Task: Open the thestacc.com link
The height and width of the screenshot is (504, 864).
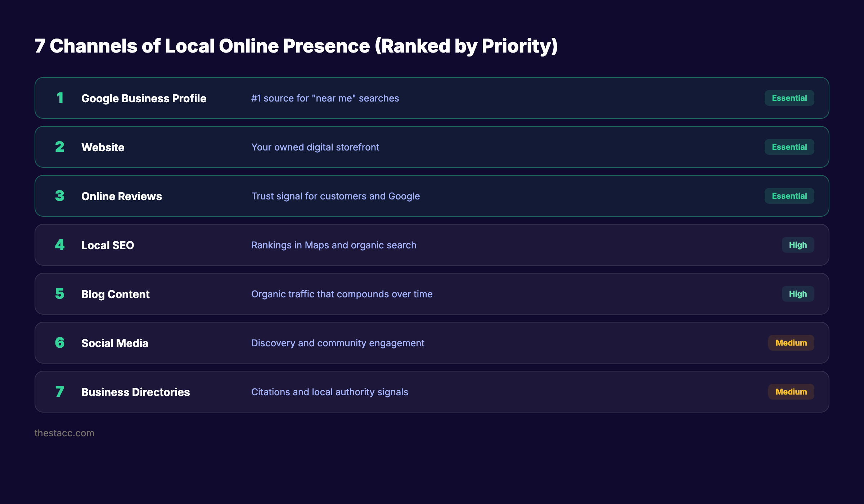Action: [x=64, y=433]
